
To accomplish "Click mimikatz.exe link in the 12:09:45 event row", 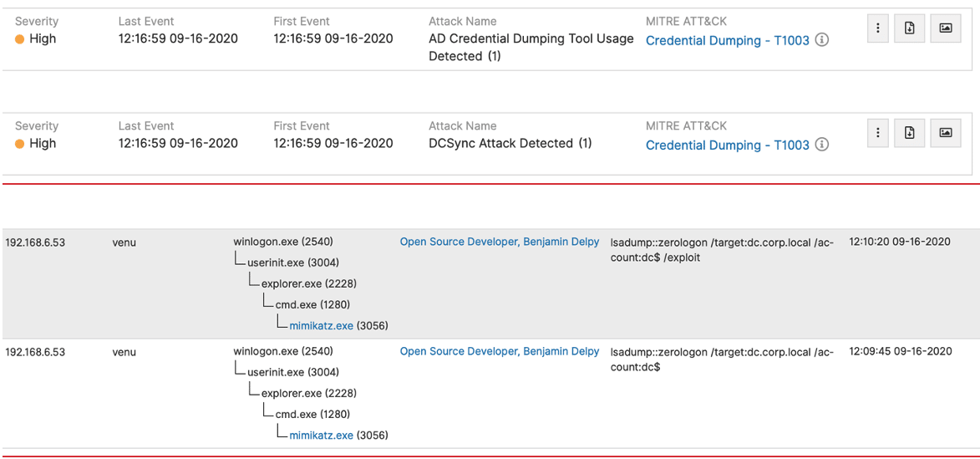I will point(321,435).
